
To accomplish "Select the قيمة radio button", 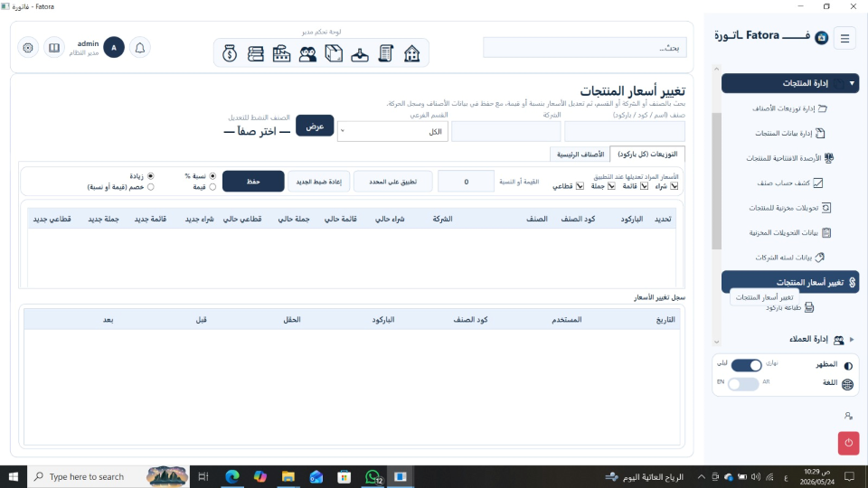I will click(212, 187).
